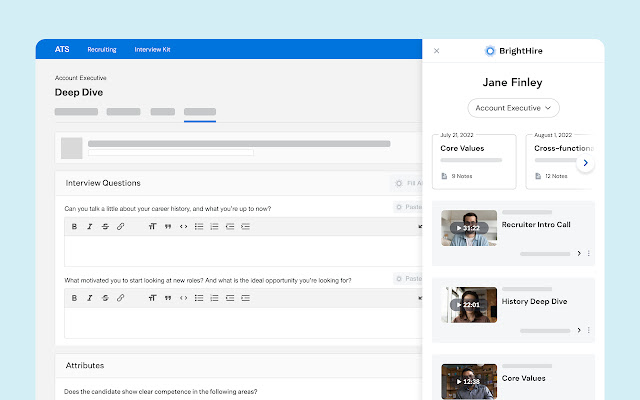Toggle italic in first question's editor
The image size is (640, 400).
(90, 227)
